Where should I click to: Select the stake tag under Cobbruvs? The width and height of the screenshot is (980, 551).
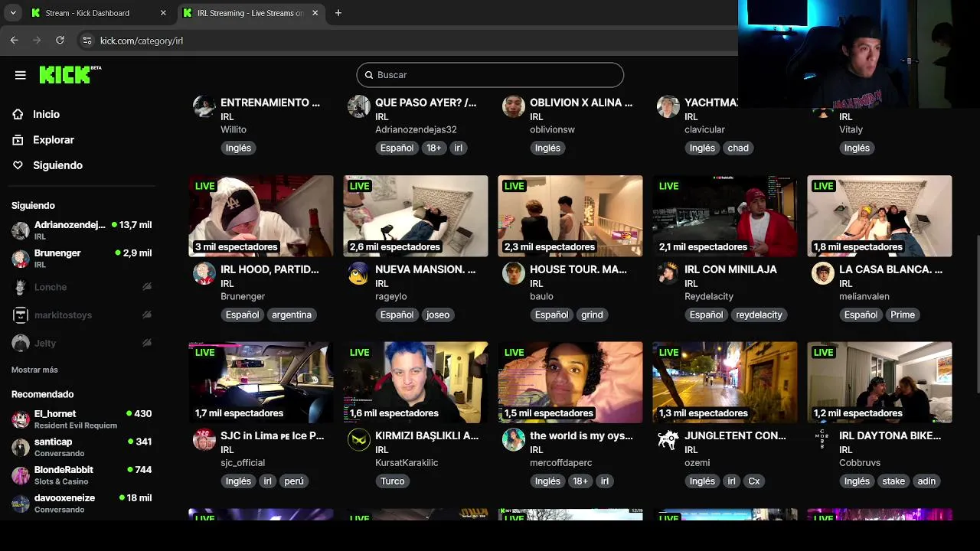point(893,481)
